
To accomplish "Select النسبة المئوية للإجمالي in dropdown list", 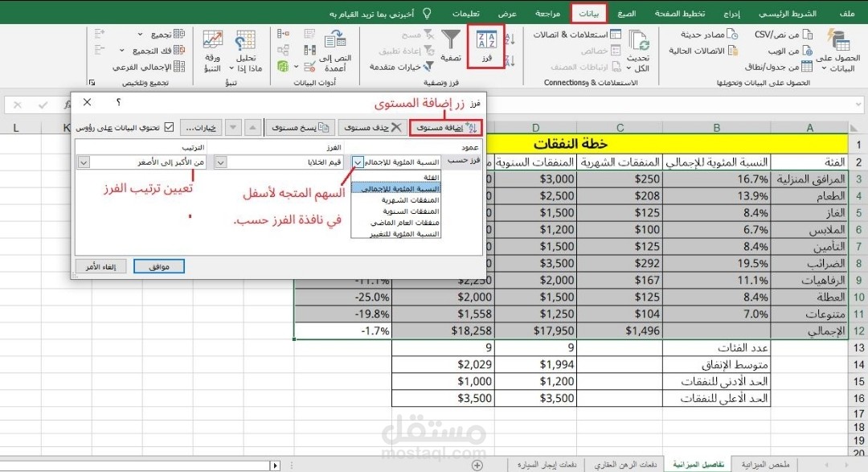I will (395, 188).
